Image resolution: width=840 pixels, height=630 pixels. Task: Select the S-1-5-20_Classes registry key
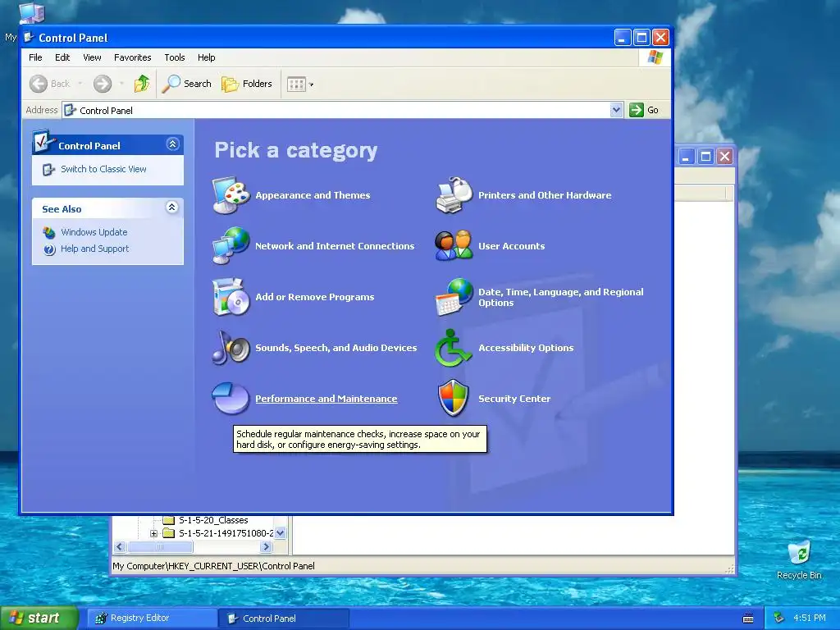(213, 519)
